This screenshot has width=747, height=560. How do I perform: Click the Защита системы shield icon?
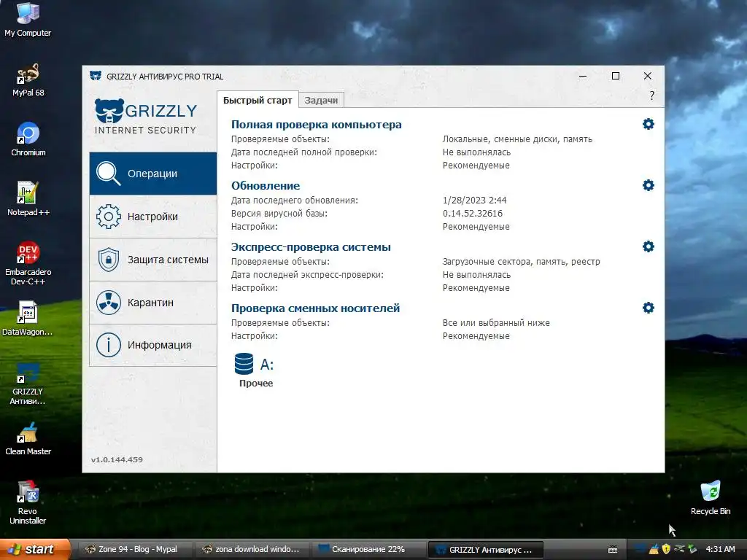point(108,260)
